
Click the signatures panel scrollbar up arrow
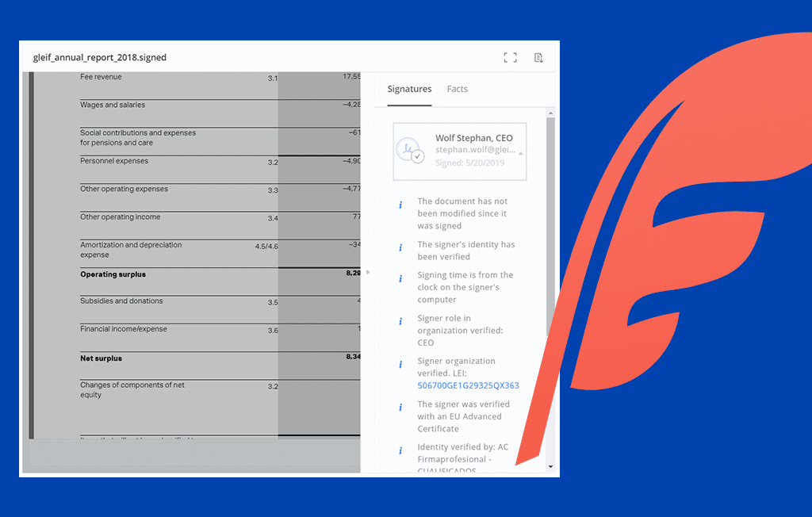coord(550,113)
